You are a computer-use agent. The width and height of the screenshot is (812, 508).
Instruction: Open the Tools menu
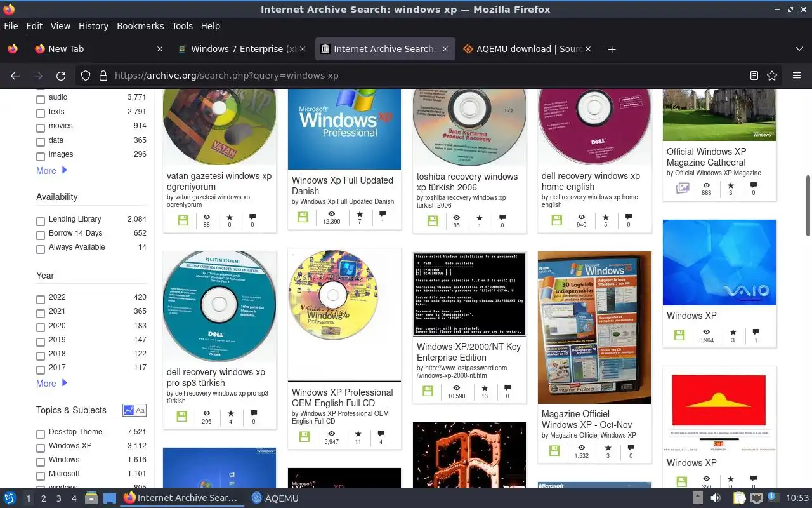182,26
